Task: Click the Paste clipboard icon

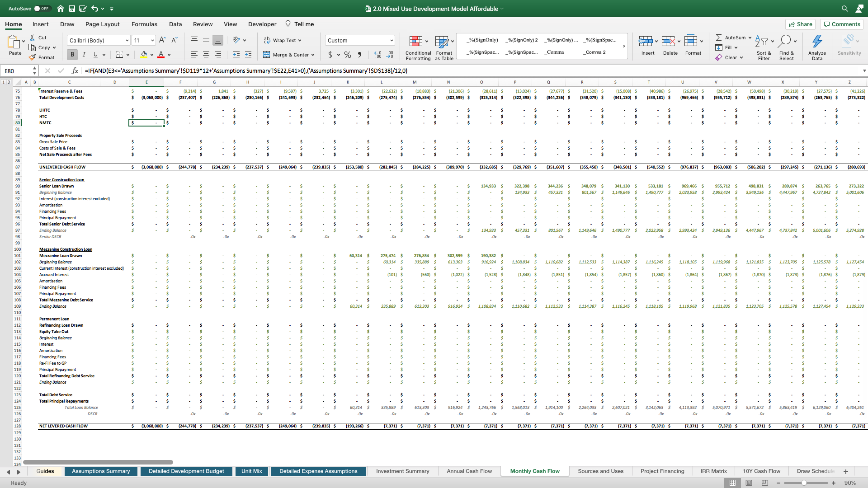Action: pos(14,42)
